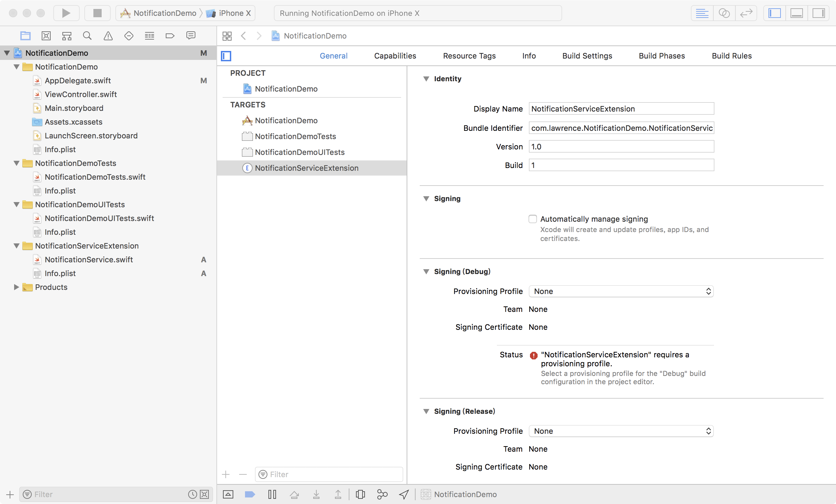Expand the Products folder
The height and width of the screenshot is (504, 836).
(17, 287)
